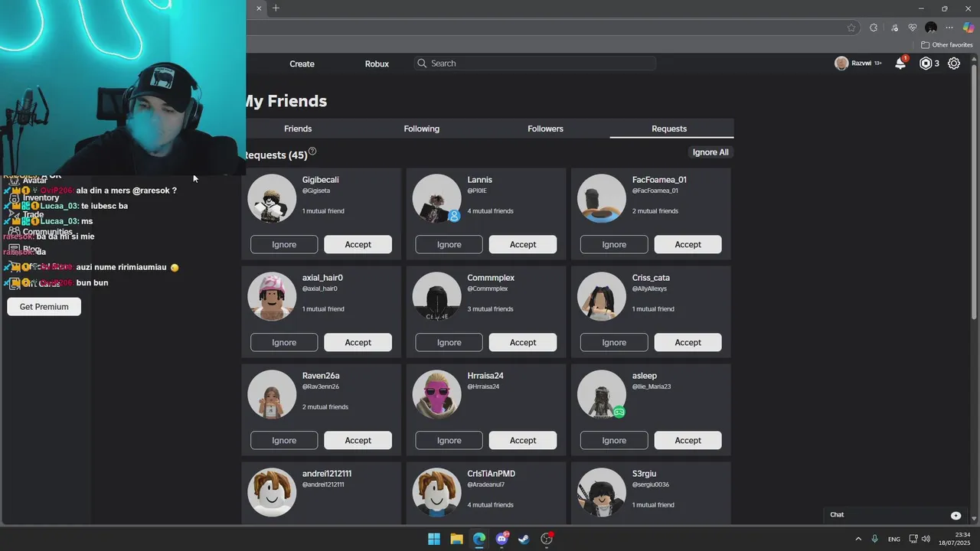Click the Get Premium button
The height and width of the screenshot is (551, 980).
tap(44, 307)
